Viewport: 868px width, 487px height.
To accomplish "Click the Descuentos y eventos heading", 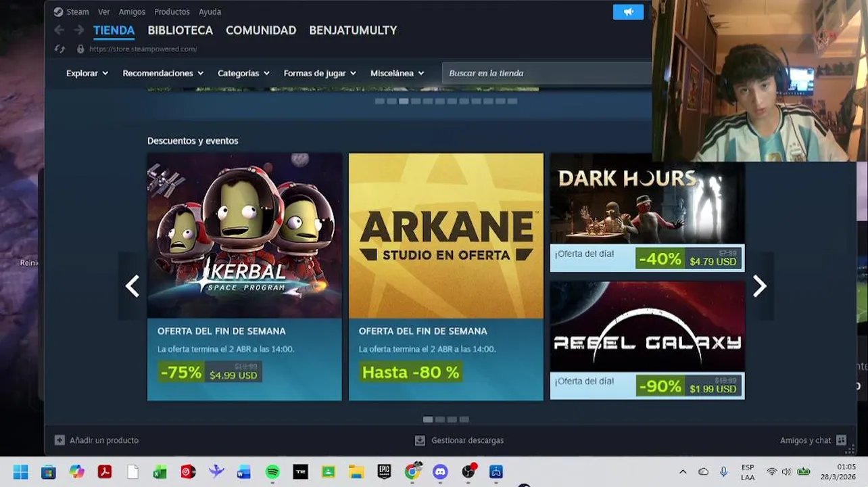I will (x=193, y=141).
